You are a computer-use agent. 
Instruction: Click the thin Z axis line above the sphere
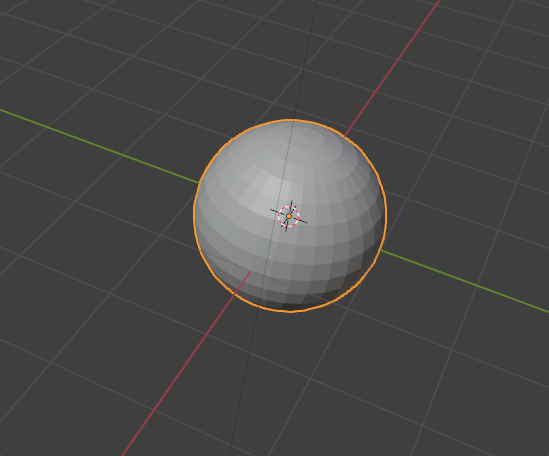coord(305,60)
